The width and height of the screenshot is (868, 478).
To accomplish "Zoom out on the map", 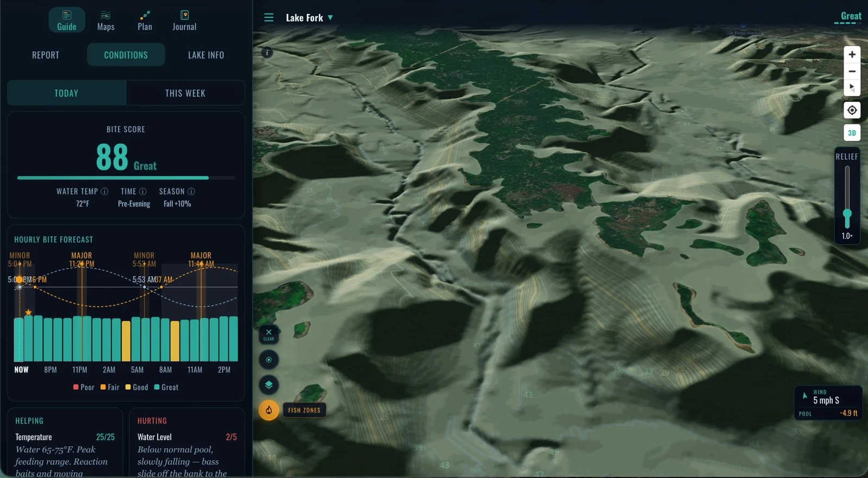I will coord(852,71).
